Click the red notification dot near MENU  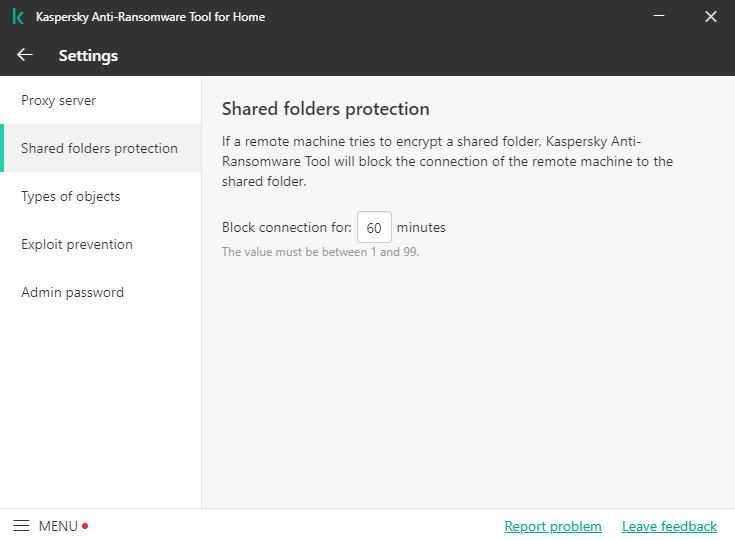[85, 526]
